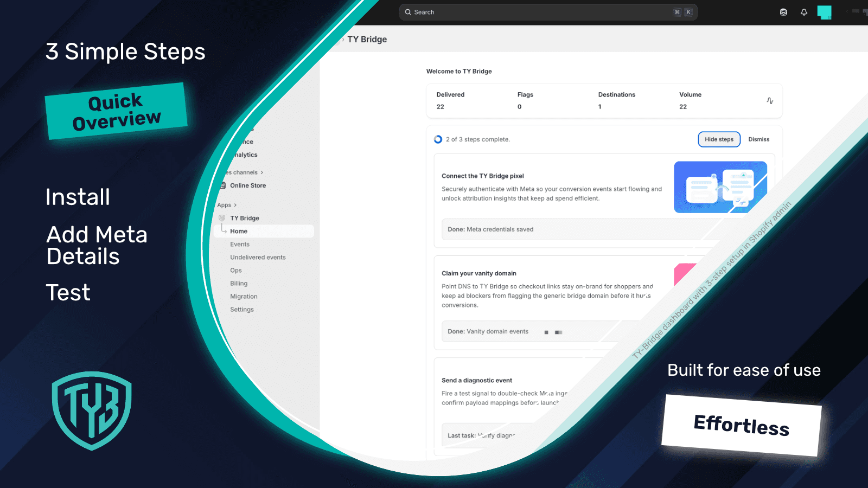The height and width of the screenshot is (488, 868).
Task: Open the Events page under TY Bridge
Action: pyautogui.click(x=239, y=244)
